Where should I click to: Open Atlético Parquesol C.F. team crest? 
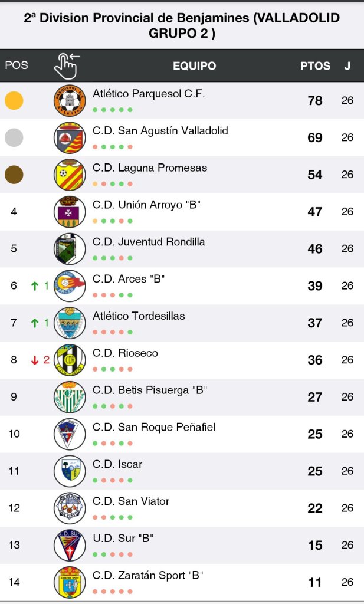tap(70, 100)
